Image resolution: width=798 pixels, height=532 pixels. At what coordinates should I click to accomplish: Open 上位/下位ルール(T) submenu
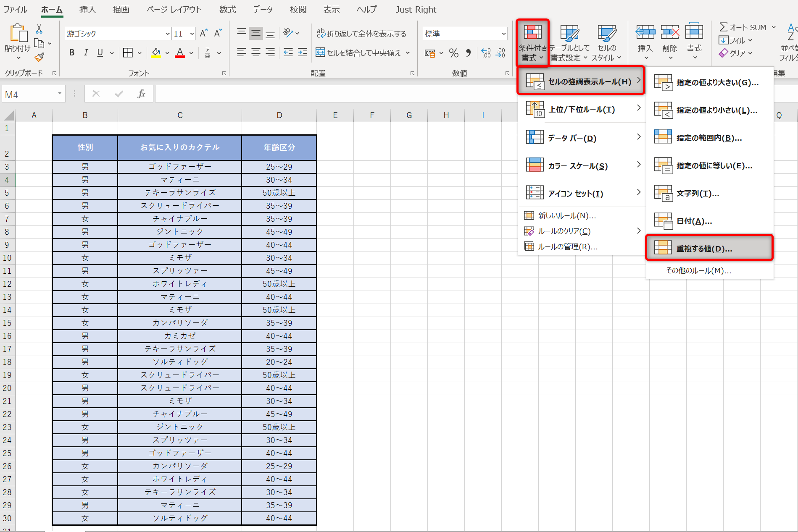tap(582, 109)
